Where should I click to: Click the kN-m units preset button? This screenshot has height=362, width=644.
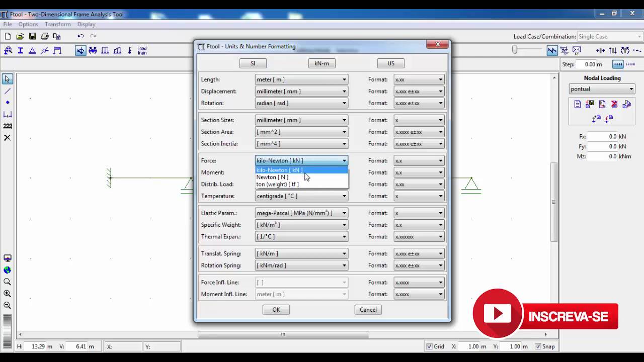click(321, 63)
